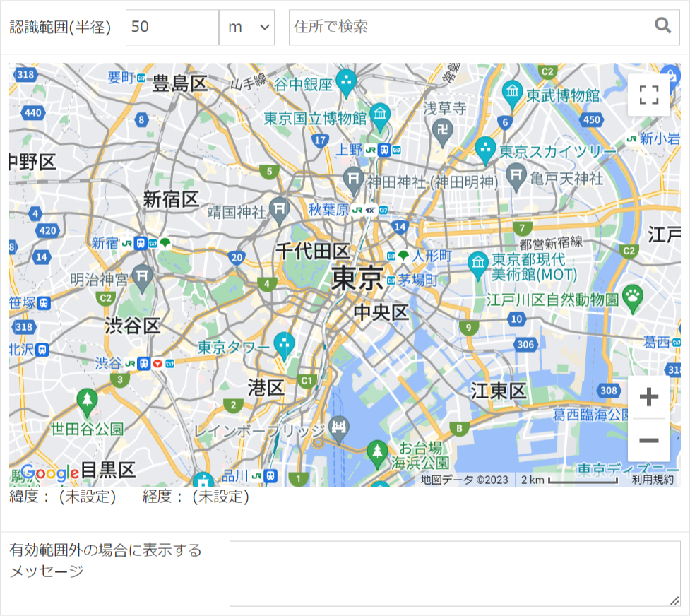Click the 都営新宿線 railway label
This screenshot has height=616, width=690.
551,242
